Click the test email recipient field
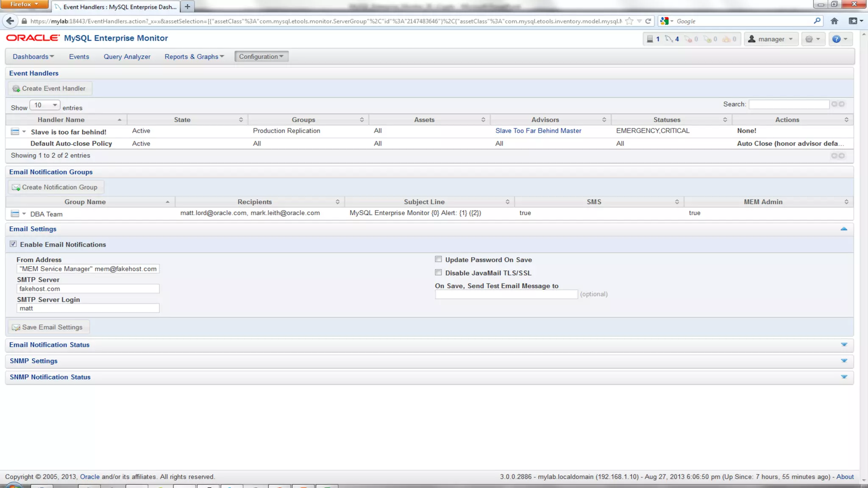Image resolution: width=868 pixels, height=488 pixels. [x=506, y=294]
